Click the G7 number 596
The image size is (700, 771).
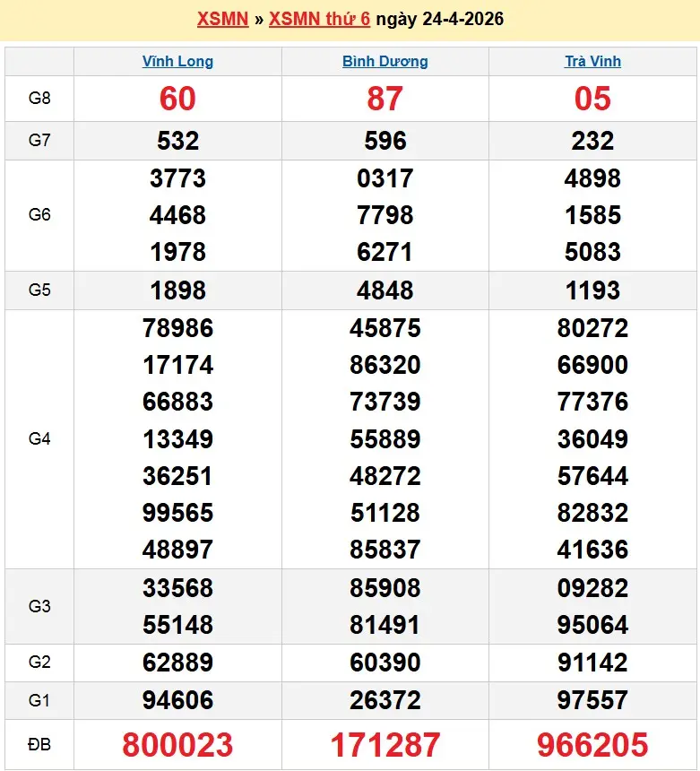pos(385,141)
